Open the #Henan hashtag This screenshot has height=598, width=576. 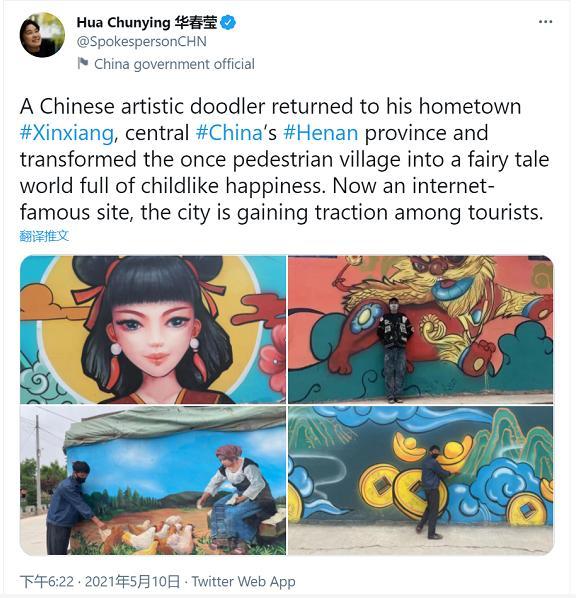321,133
